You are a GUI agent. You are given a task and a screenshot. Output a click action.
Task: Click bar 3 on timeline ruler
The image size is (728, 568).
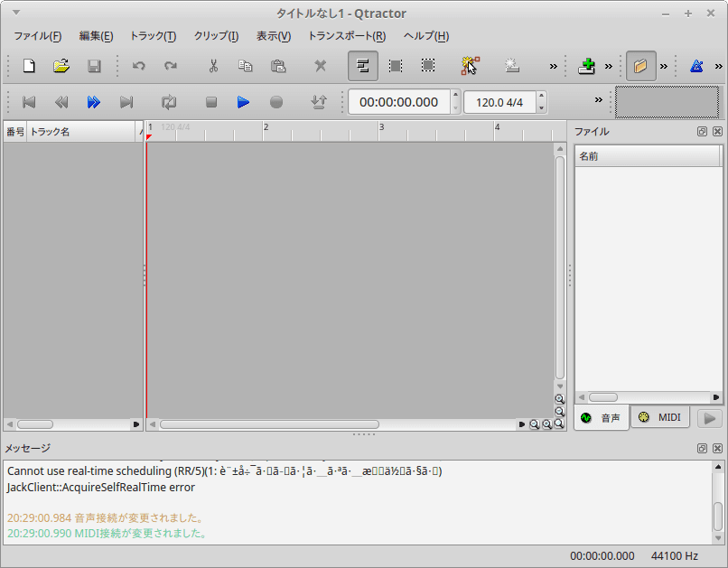381,127
